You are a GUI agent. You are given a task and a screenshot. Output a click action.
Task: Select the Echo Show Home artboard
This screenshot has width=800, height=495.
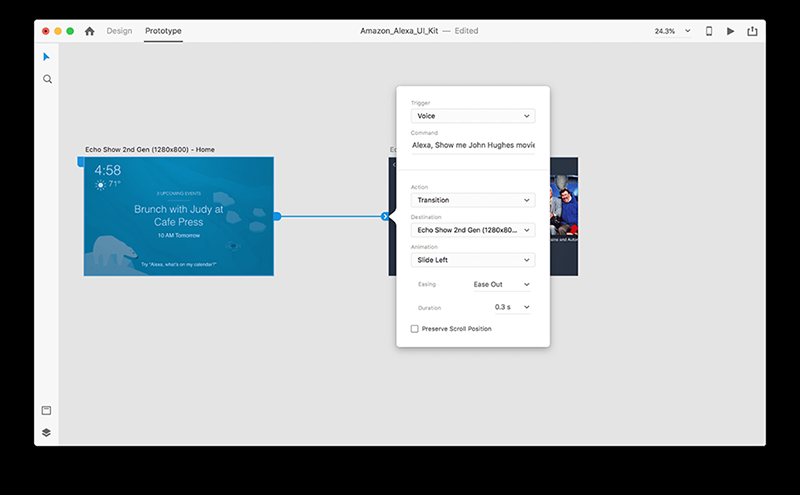(179, 216)
